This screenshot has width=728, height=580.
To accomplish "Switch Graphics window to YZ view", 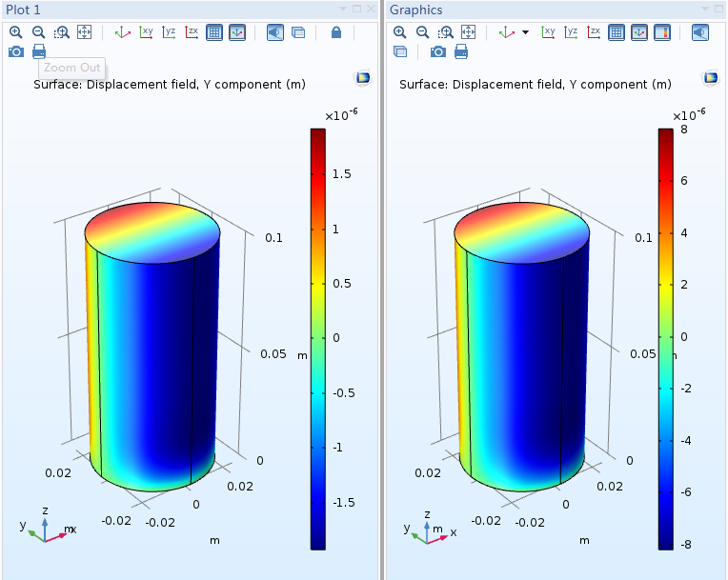I will pos(571,31).
